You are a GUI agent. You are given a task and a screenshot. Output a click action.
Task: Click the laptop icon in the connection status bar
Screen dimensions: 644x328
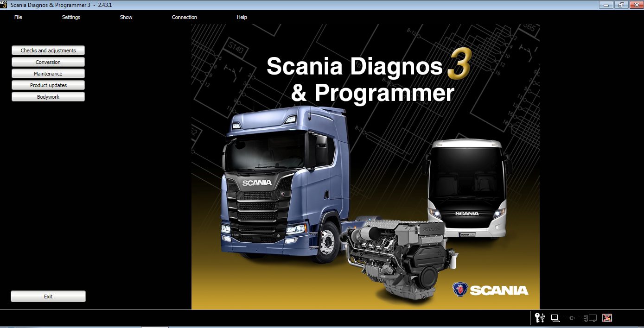(555, 318)
